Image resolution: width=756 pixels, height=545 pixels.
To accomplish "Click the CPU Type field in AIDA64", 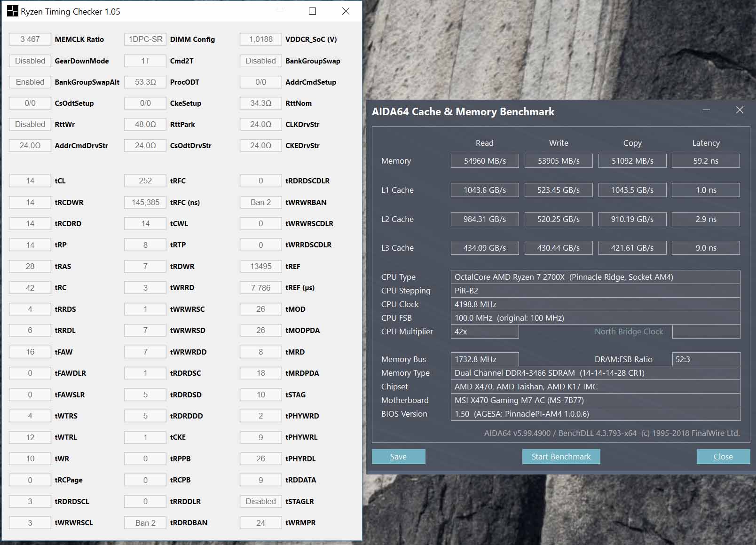I will 595,277.
